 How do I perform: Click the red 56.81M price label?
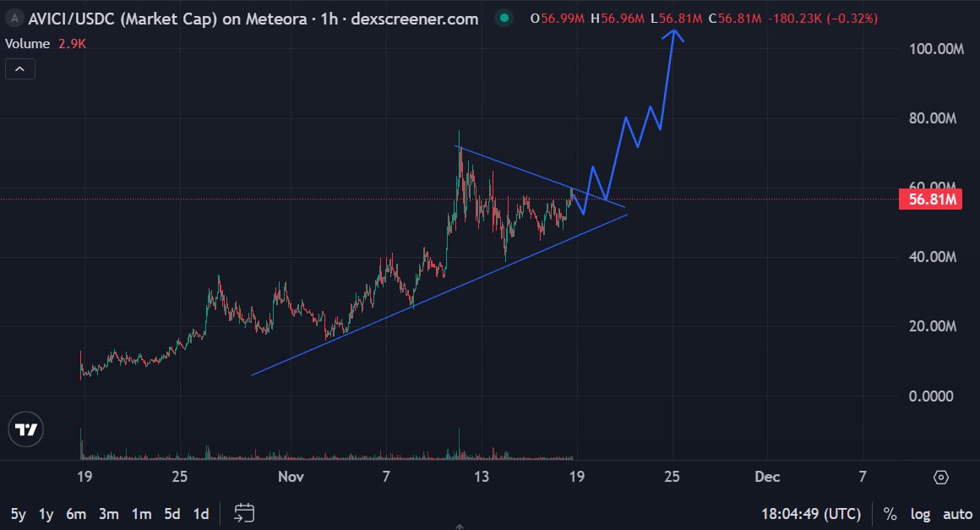[x=930, y=199]
